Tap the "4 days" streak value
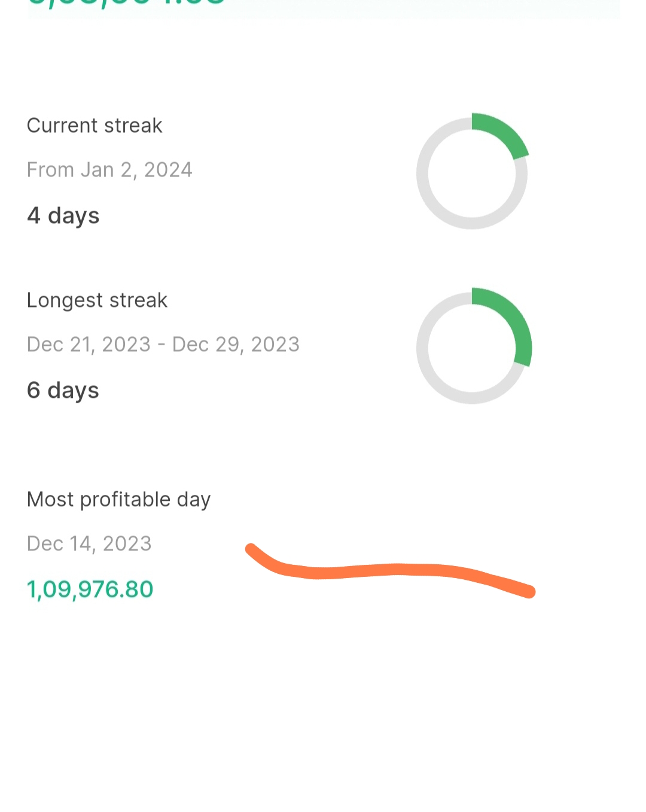 (63, 215)
